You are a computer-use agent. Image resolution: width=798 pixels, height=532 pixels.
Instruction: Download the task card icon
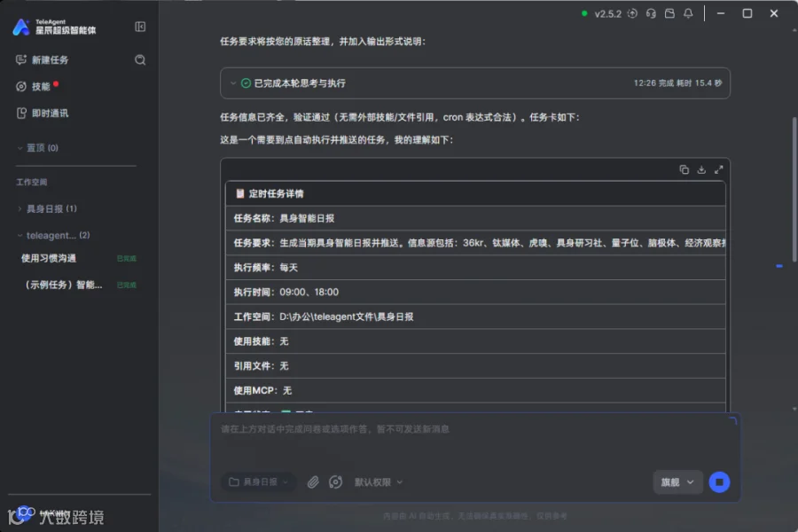coord(701,169)
